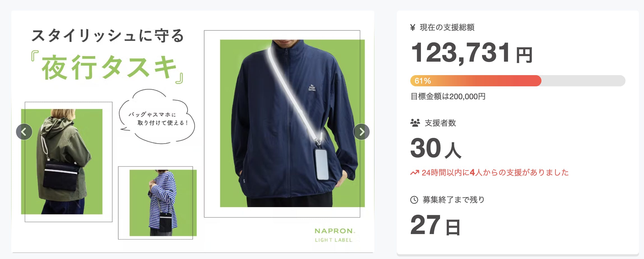Click the supporters people icon
The height and width of the screenshot is (259, 644).
pos(415,123)
